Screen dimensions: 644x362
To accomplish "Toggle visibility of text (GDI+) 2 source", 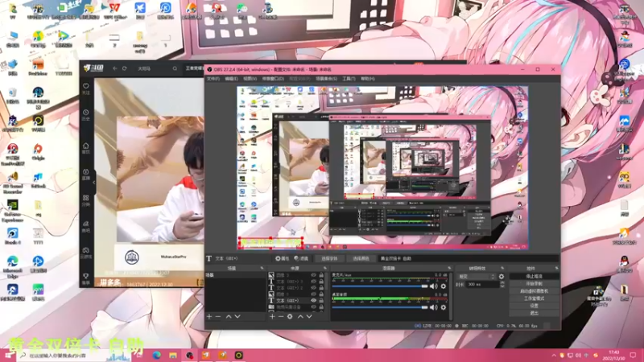I will click(x=314, y=288).
